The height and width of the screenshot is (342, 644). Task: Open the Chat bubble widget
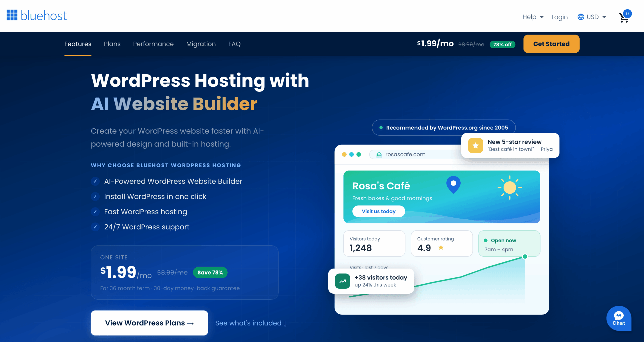619,318
